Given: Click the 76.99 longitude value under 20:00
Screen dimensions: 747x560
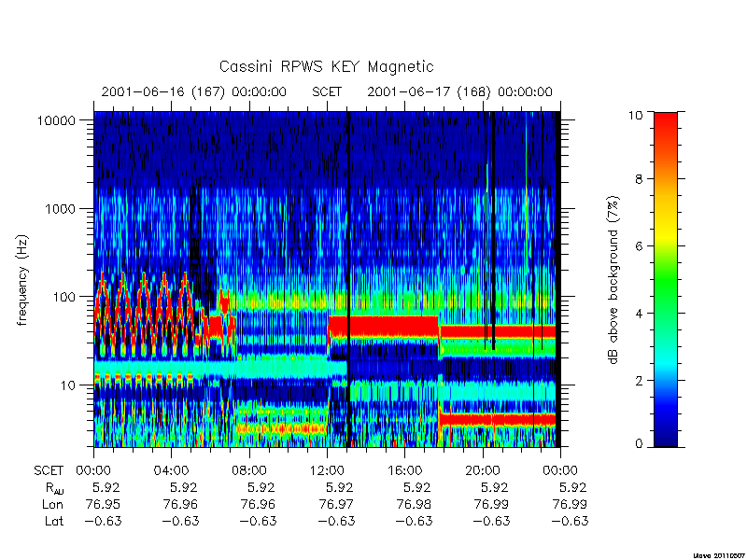Looking at the screenshot, I should tap(492, 504).
